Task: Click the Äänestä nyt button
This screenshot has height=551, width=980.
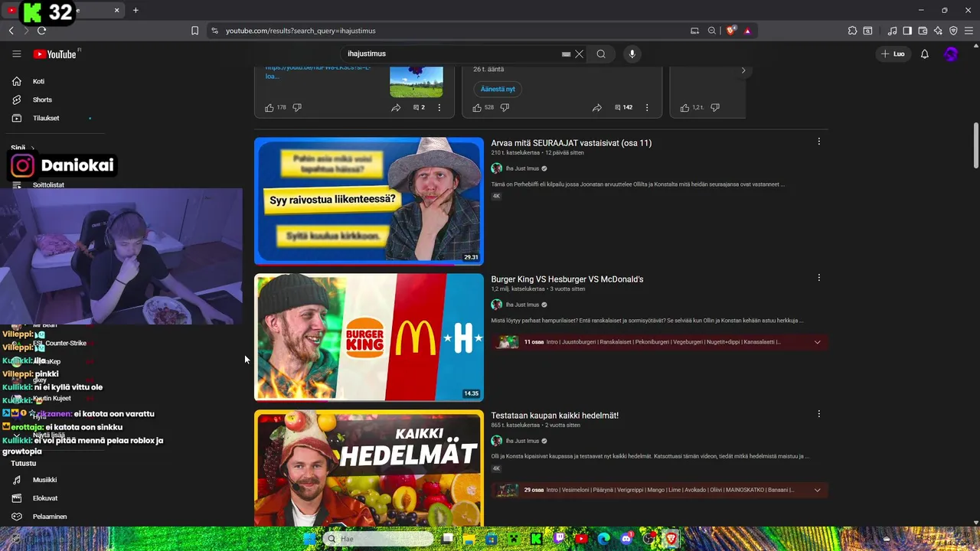Action: [x=498, y=89]
